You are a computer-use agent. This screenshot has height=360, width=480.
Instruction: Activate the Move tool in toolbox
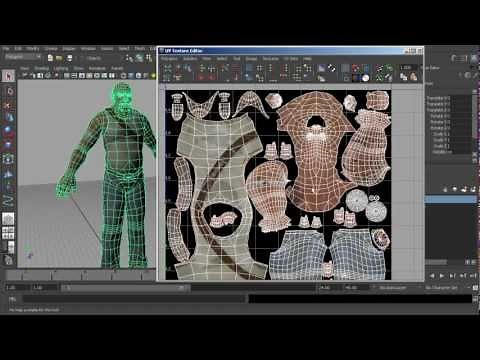click(9, 118)
